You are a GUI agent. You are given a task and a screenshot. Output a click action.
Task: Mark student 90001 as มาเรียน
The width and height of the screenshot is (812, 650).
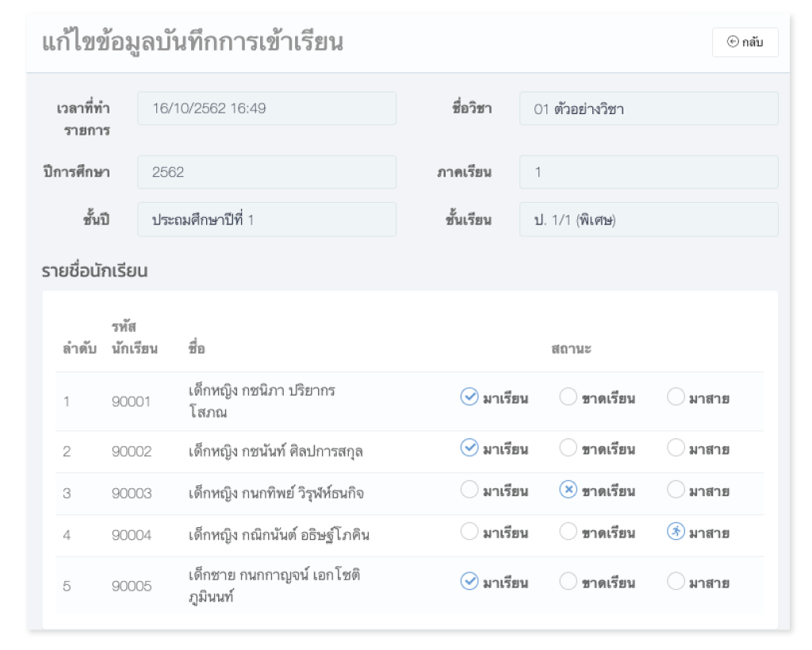(x=469, y=397)
